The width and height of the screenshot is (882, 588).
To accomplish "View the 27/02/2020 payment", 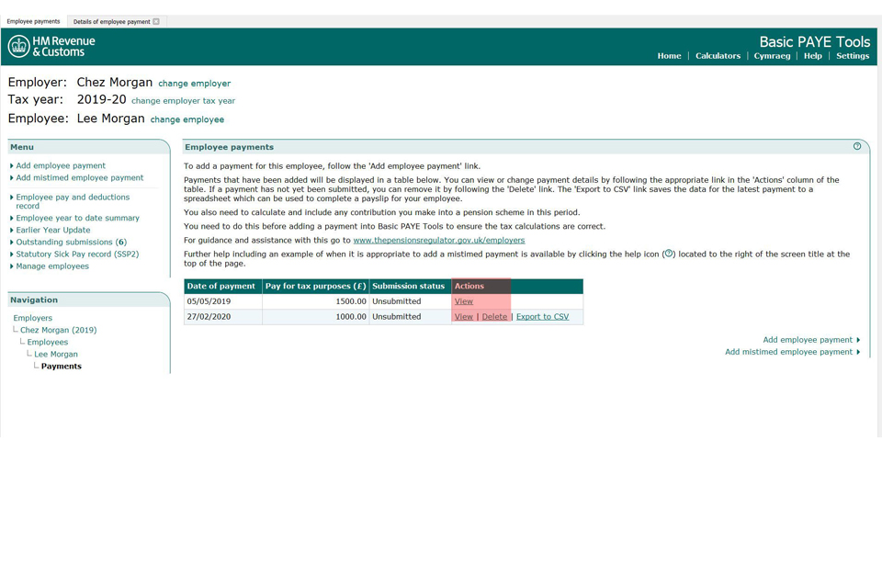I will pos(463,316).
